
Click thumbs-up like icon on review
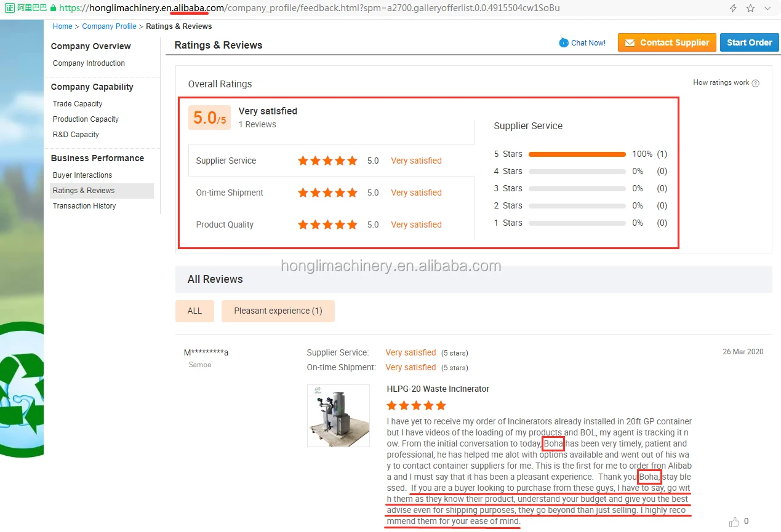(x=734, y=522)
